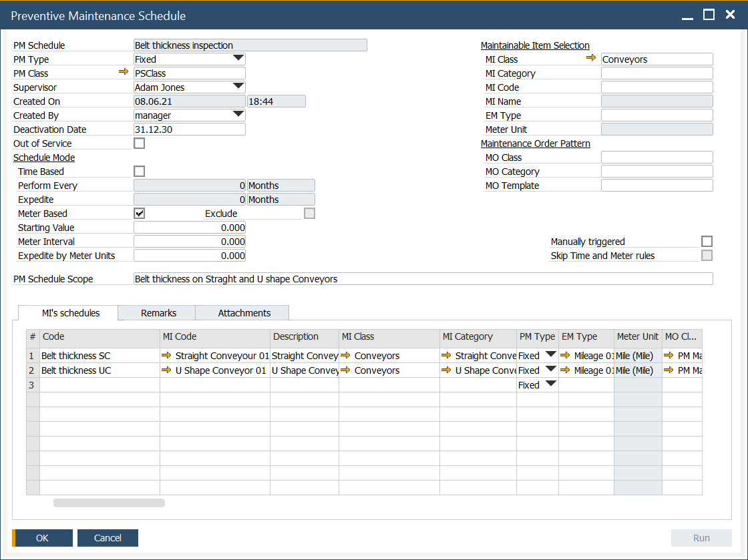Click the MI Class link arrow for Conveyors

[590, 59]
